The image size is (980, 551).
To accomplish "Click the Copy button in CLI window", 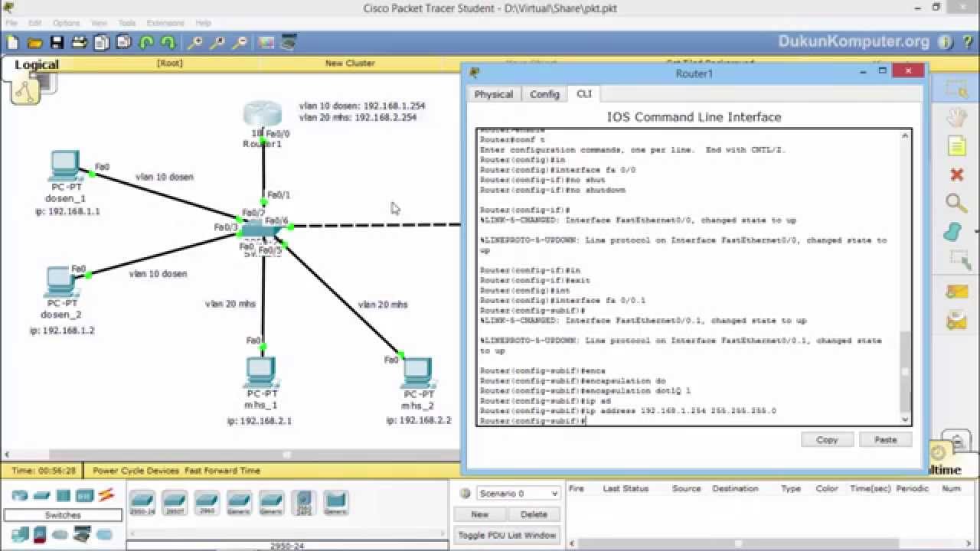I will tap(827, 440).
